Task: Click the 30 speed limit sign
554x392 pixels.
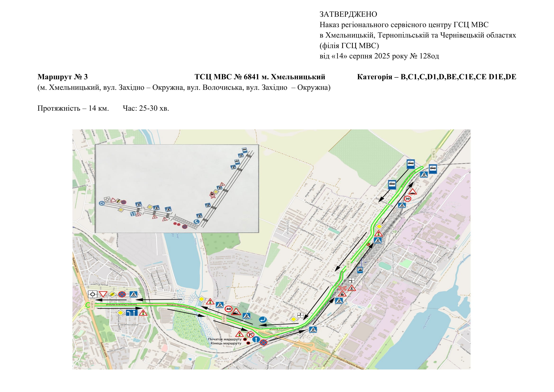Action: coord(407,199)
